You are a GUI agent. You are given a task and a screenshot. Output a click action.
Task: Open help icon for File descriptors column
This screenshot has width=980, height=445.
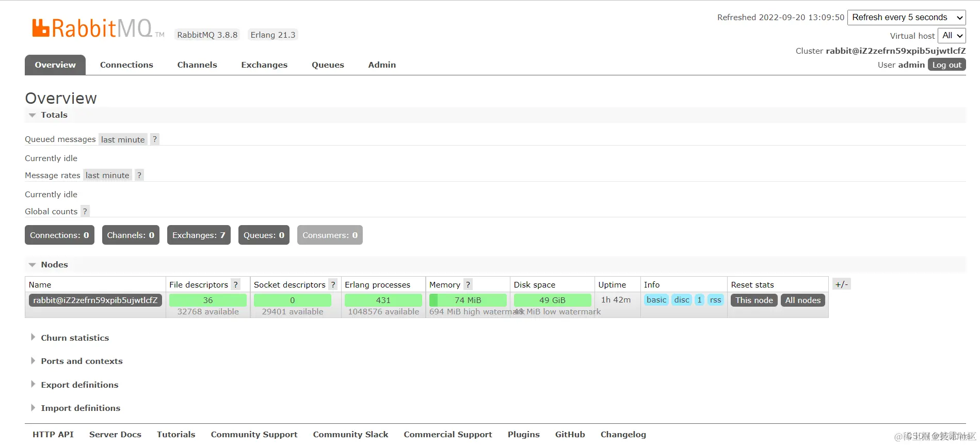coord(236,285)
